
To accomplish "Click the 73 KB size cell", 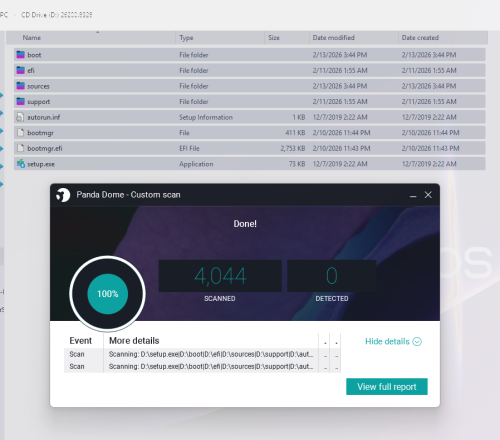I will tap(297, 164).
